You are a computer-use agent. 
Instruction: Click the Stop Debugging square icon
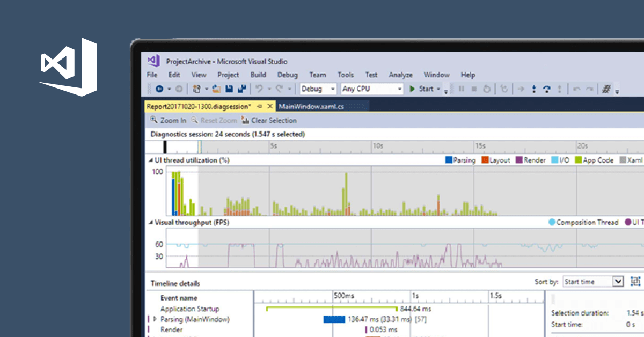click(x=474, y=89)
